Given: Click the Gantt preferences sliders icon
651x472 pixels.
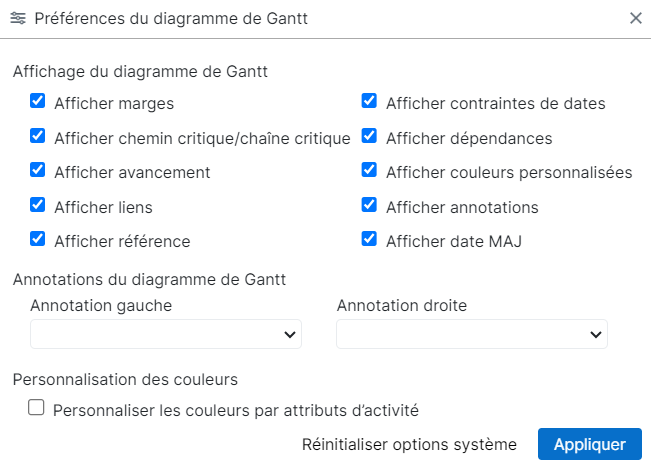Looking at the screenshot, I should (x=18, y=18).
